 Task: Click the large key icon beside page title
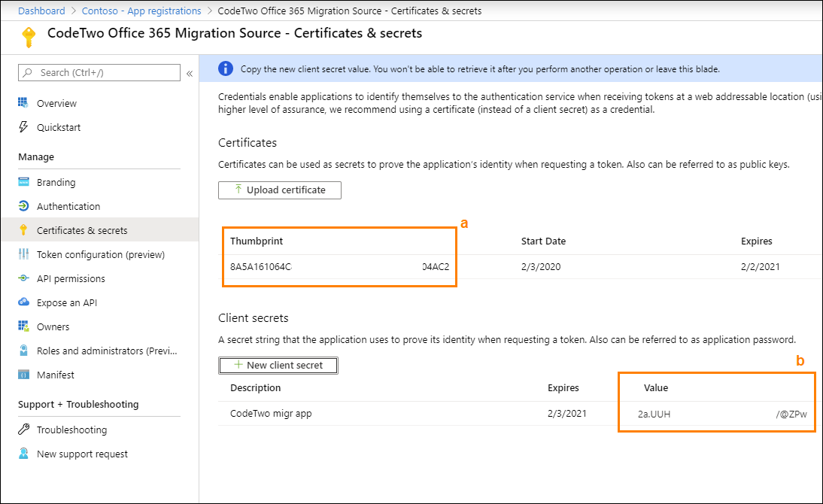[29, 38]
